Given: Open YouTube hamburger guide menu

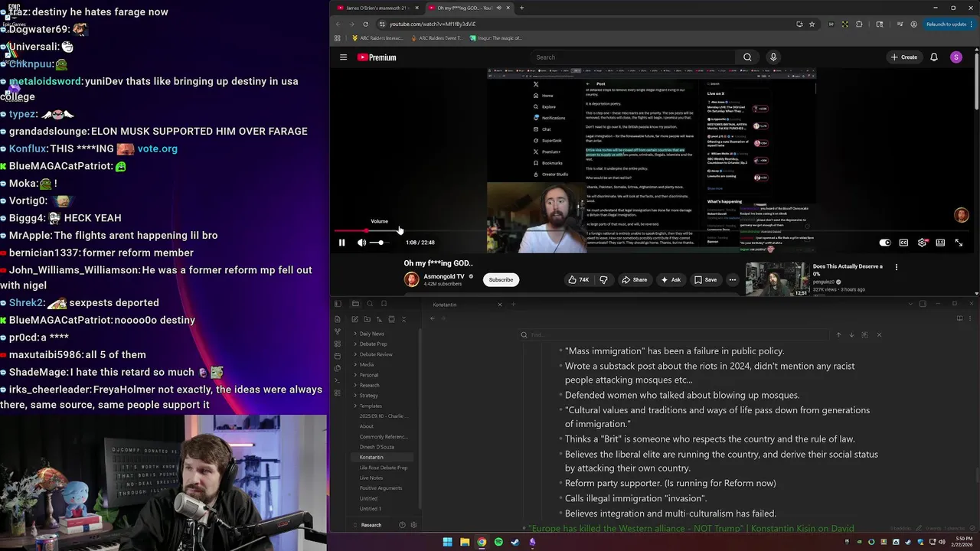Looking at the screenshot, I should pos(343,57).
